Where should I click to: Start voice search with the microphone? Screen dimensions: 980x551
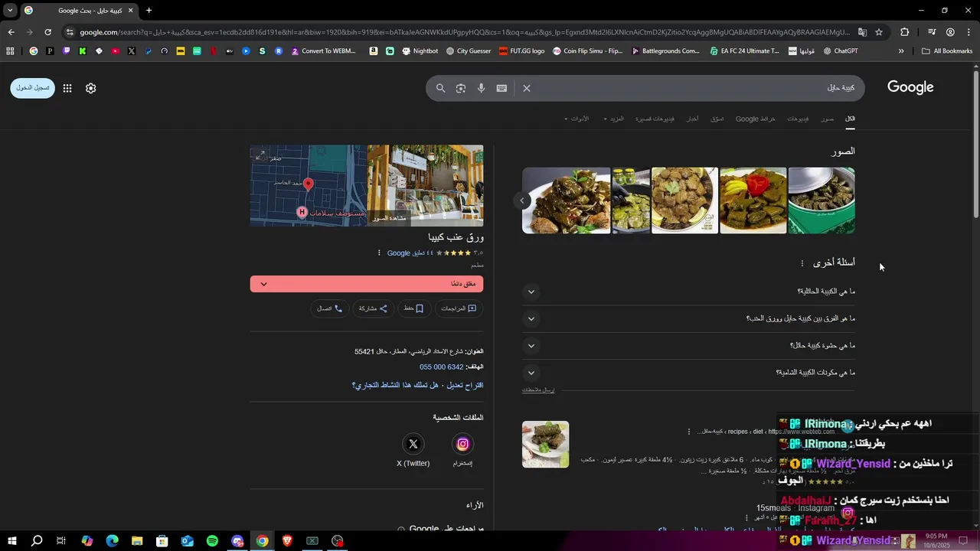coord(481,88)
